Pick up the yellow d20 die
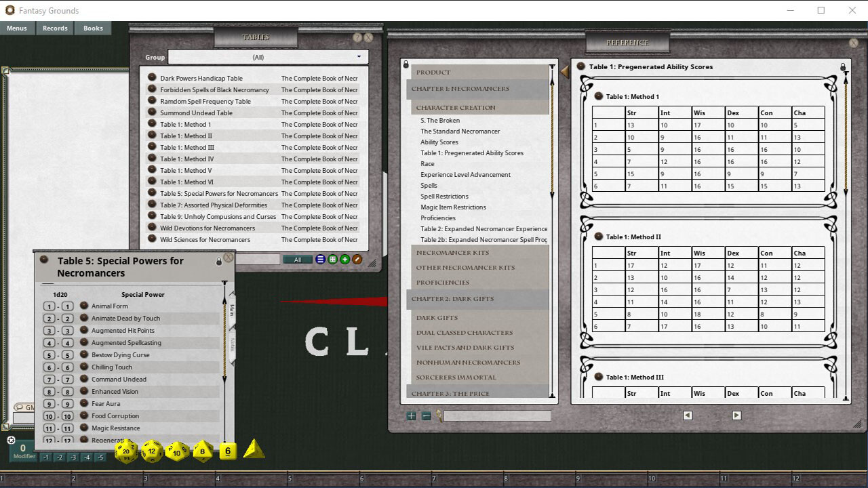868x488 pixels. click(x=126, y=451)
